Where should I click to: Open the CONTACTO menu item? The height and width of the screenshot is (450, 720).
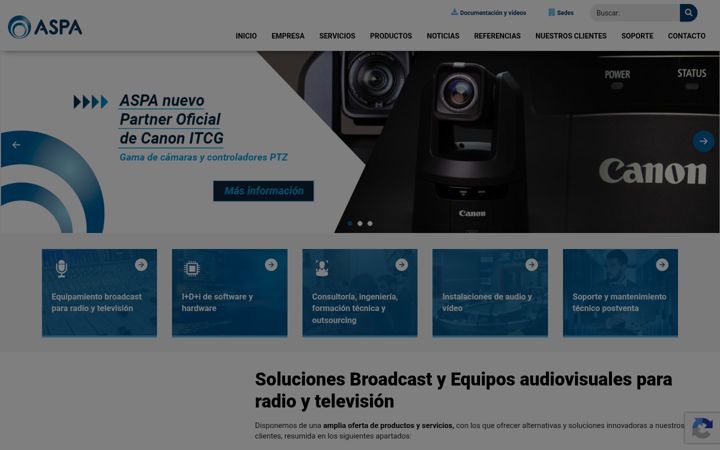coord(686,36)
